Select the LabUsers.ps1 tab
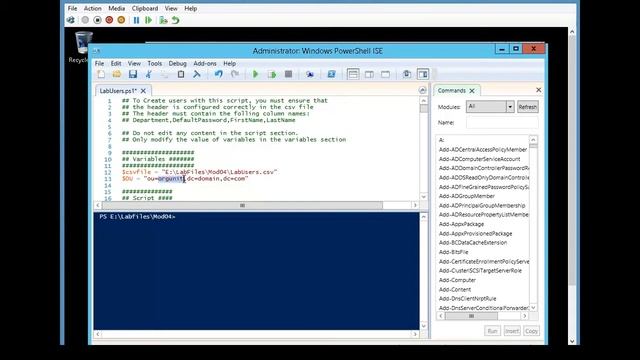Screen dimensions: 640x360 [118, 91]
